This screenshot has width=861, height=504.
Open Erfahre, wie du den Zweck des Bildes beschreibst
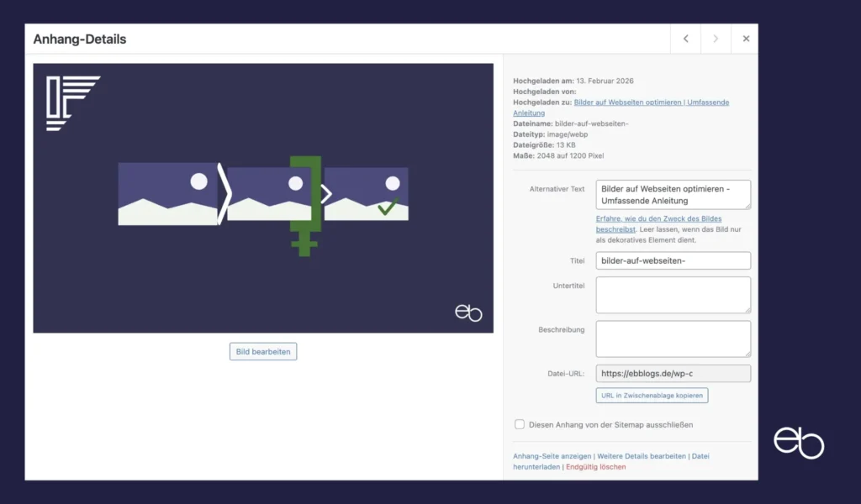tap(649, 220)
